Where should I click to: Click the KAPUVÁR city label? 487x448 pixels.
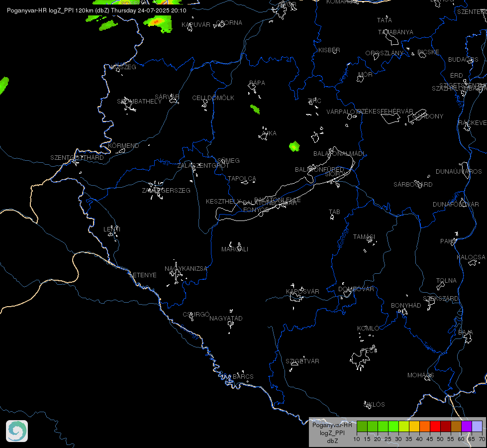[196, 24]
